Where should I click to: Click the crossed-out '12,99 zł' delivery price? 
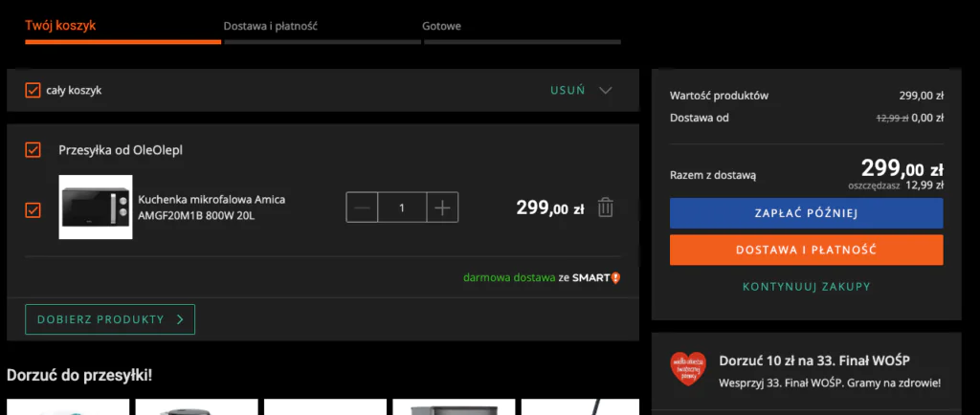(893, 118)
